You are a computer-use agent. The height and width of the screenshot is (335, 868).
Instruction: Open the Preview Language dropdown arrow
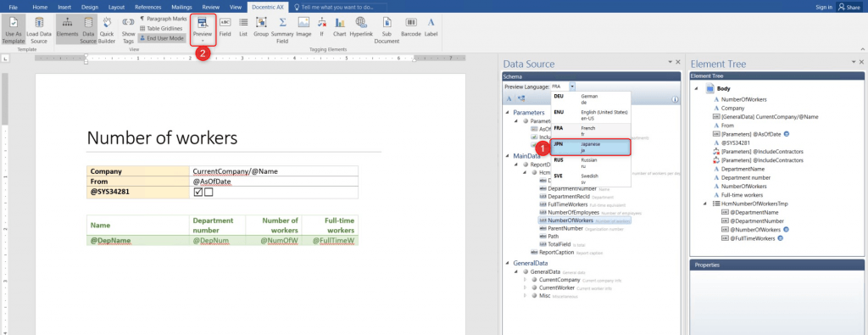572,87
